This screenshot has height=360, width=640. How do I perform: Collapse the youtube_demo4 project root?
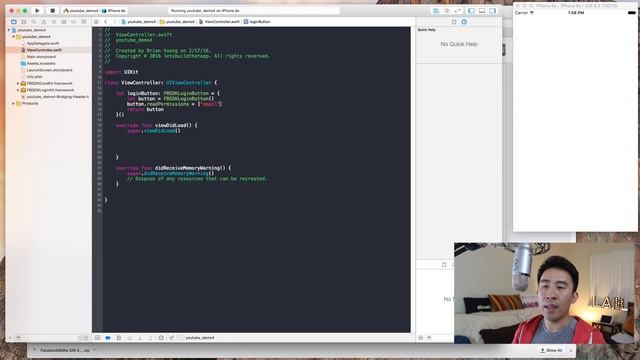point(9,30)
